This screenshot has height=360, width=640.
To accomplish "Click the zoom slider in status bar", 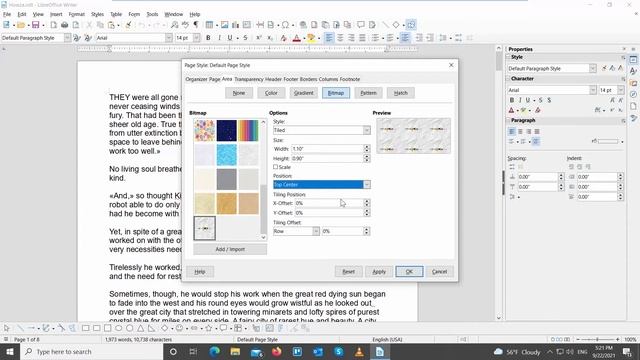I will [x=597, y=339].
